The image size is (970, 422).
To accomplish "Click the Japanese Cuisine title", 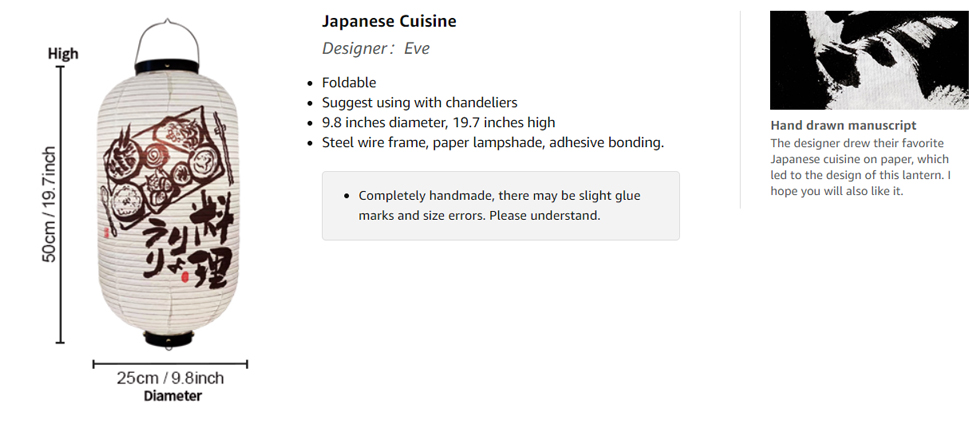I will tap(389, 21).
